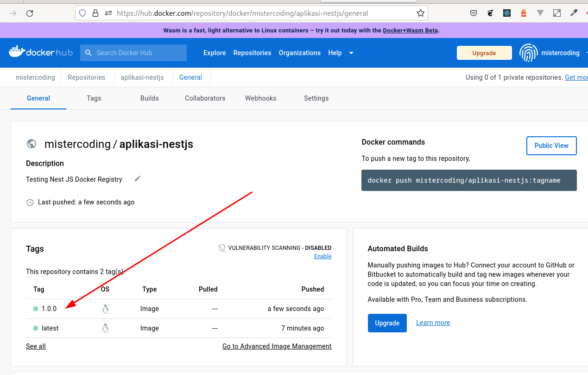Click the Pulled column header
588x375 pixels.
208,289
